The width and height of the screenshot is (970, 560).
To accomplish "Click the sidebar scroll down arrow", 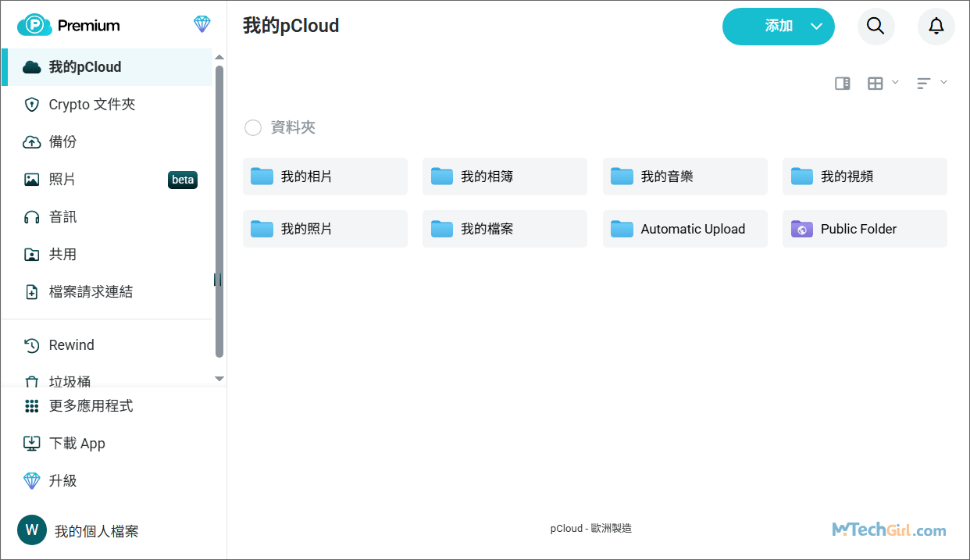I will pyautogui.click(x=219, y=379).
